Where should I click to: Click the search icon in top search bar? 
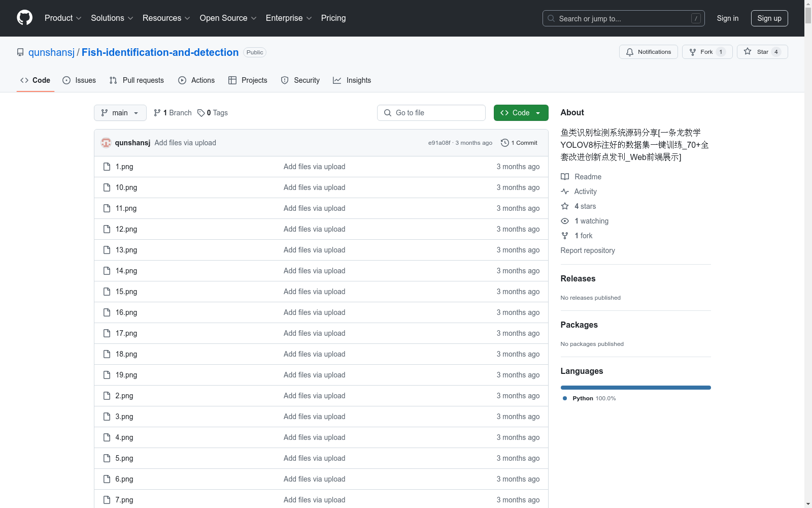551,18
